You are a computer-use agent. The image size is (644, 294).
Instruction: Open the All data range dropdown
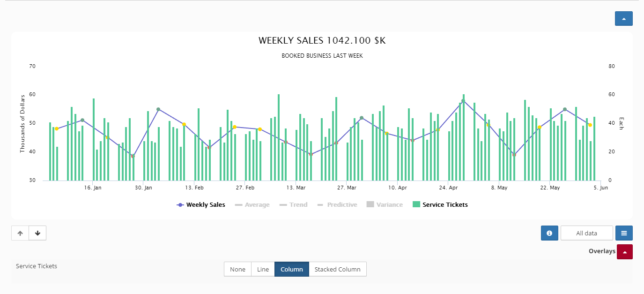[586, 233]
